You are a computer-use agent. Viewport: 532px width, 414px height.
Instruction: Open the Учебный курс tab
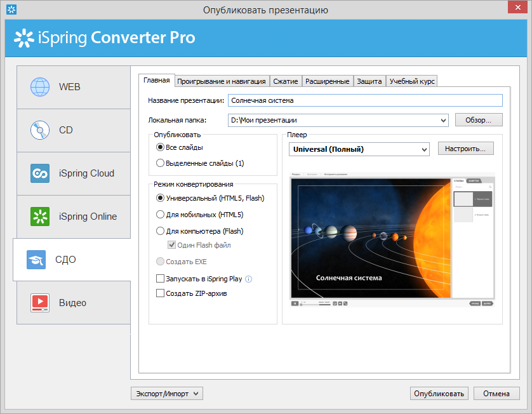(x=411, y=81)
